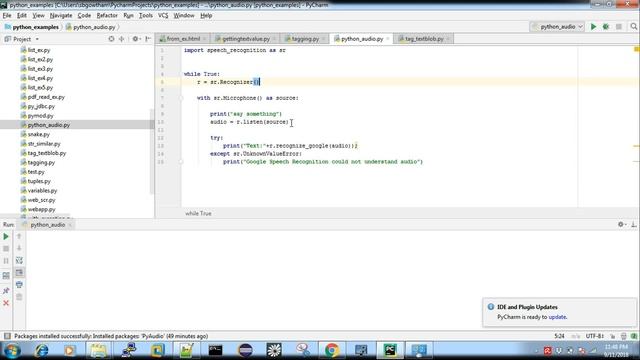640x360 pixels.
Task: Open Run panel gear settings
Action: point(622,224)
